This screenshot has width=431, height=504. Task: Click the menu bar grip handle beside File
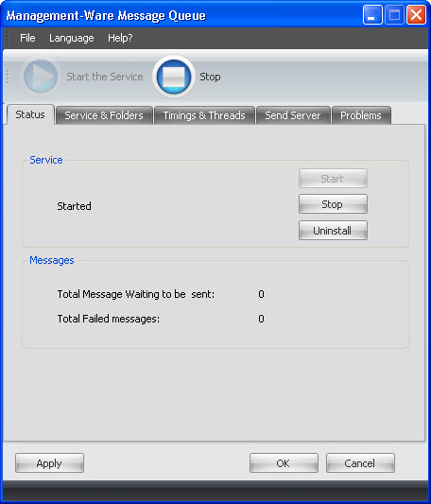9,38
